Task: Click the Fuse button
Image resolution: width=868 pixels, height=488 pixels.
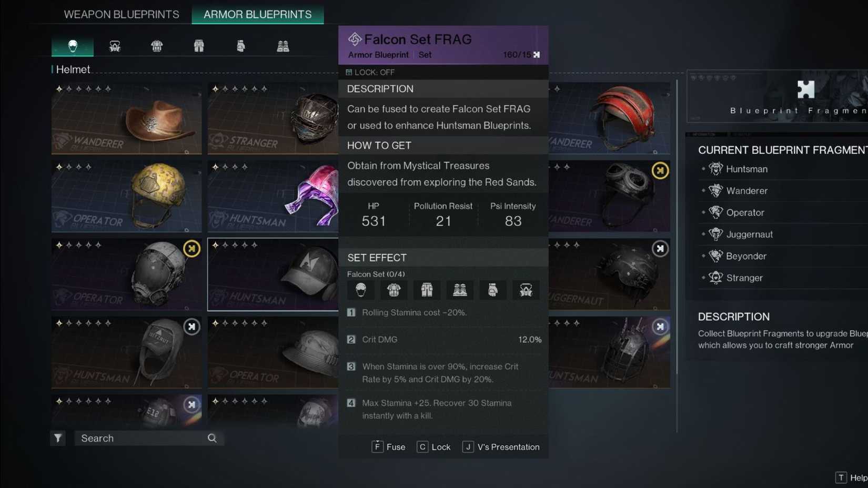Action: pyautogui.click(x=389, y=447)
